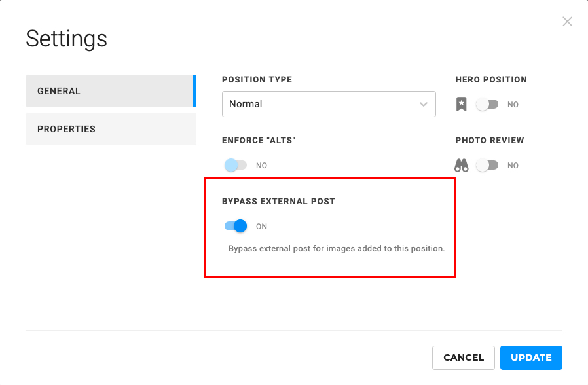Image resolution: width=588 pixels, height=385 pixels.
Task: Click the blue Update button
Action: tap(531, 357)
